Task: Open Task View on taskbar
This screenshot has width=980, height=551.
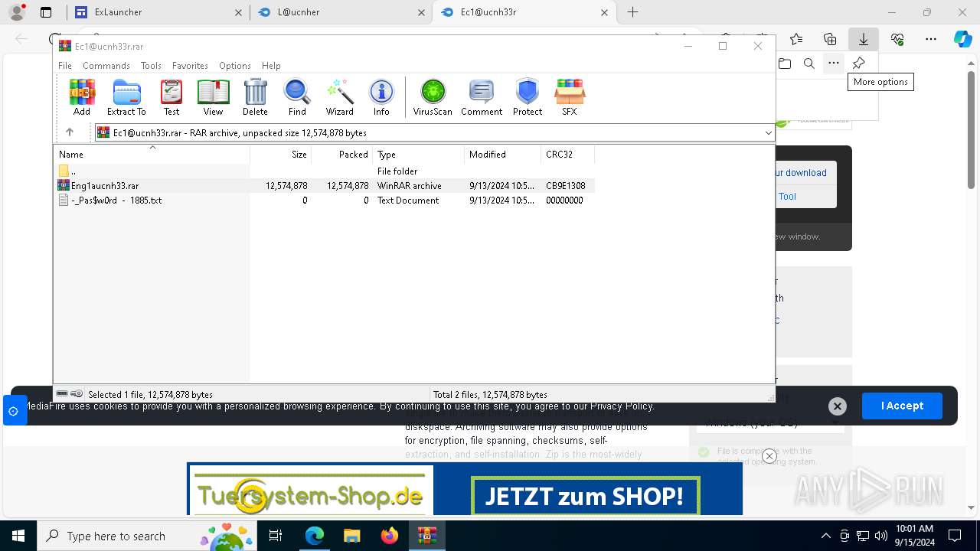Action: click(x=276, y=536)
